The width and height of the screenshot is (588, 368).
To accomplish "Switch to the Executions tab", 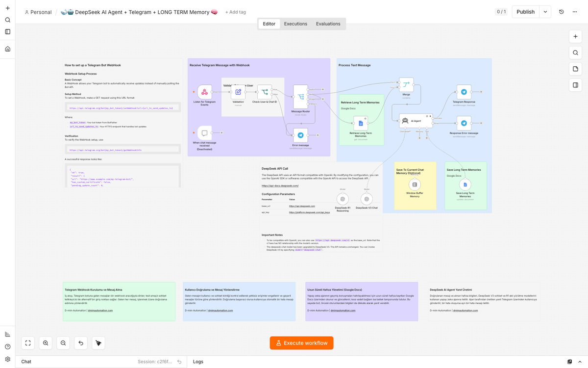I will point(295,24).
